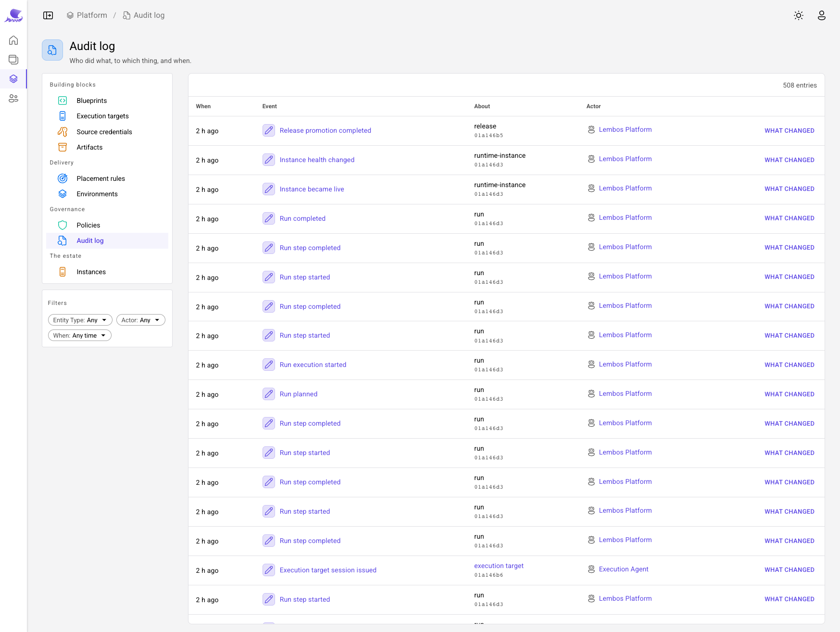Image resolution: width=840 pixels, height=632 pixels.
Task: Click the Execution targets server icon
Action: pos(63,116)
